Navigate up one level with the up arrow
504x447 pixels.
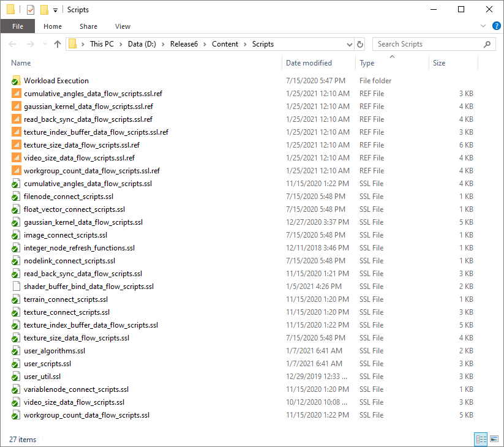[58, 44]
